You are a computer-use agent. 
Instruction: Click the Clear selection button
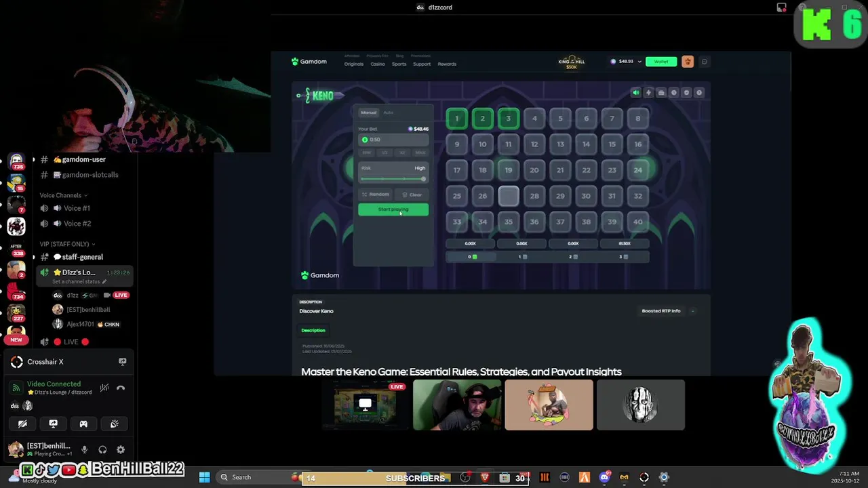[412, 195]
